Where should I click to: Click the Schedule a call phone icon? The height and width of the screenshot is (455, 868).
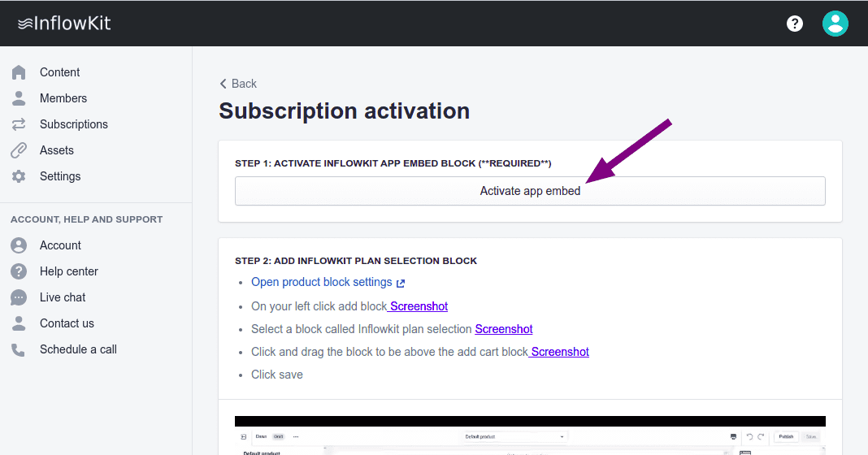click(x=19, y=349)
